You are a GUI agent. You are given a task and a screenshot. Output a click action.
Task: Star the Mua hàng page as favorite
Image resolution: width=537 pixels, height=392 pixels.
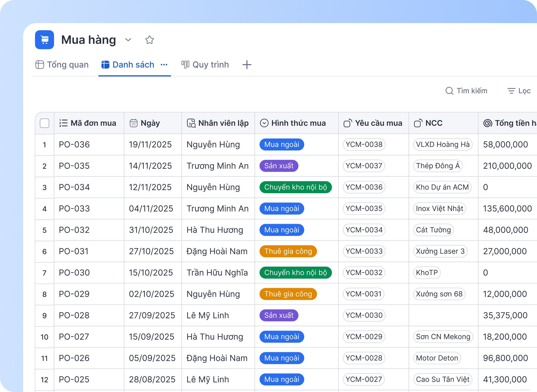point(149,40)
